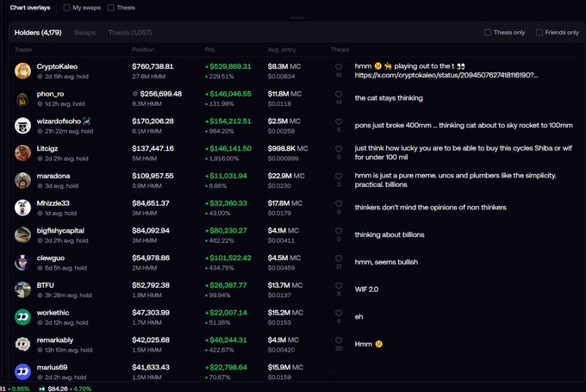Open workethic's green profile avatar
The height and width of the screenshot is (392, 586).
(x=22, y=317)
